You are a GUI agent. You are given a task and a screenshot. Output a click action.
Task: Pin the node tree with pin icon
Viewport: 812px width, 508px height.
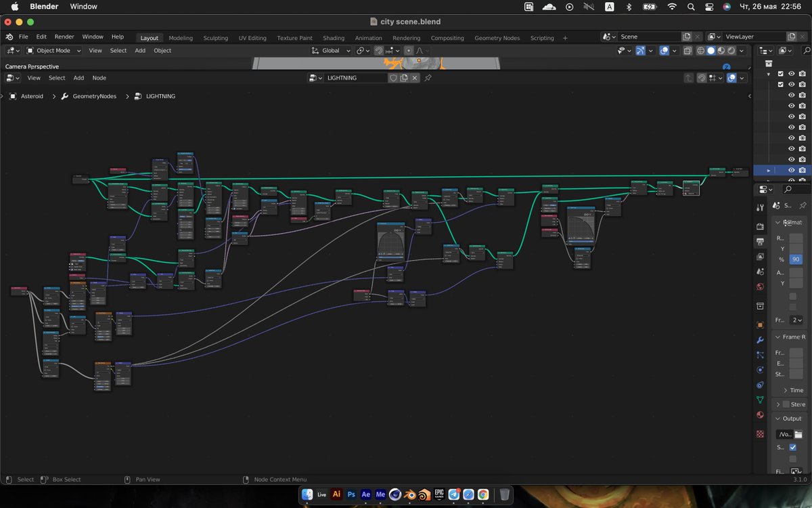click(x=428, y=78)
